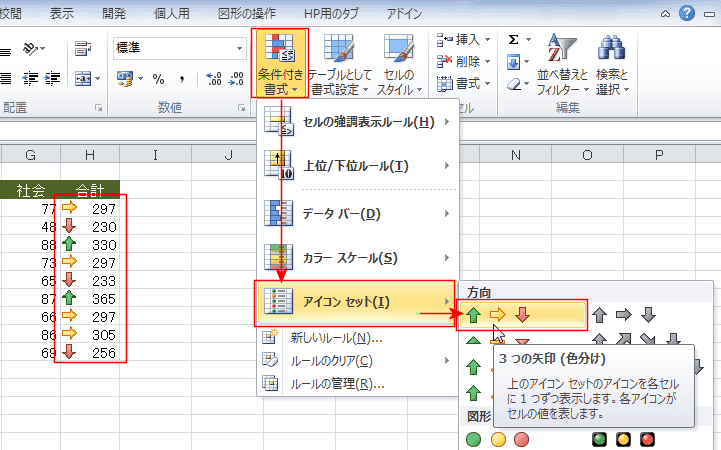Viewport: 721px width, 450px height.
Task: Increase decimal places button
Action: click(214, 79)
